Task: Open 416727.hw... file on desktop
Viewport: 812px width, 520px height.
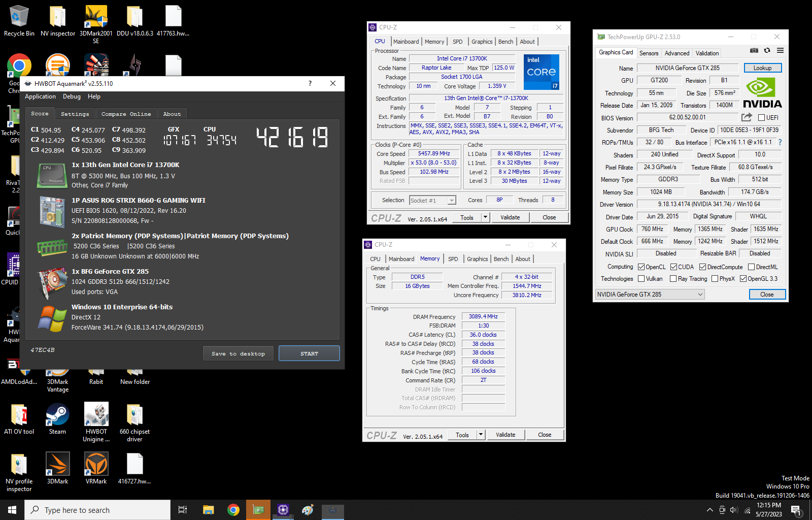Action: (134, 468)
